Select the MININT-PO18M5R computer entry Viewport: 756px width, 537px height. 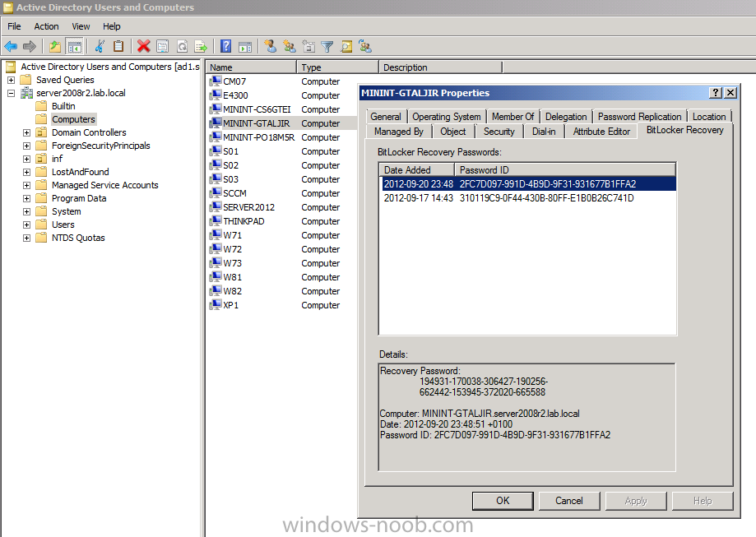(258, 137)
